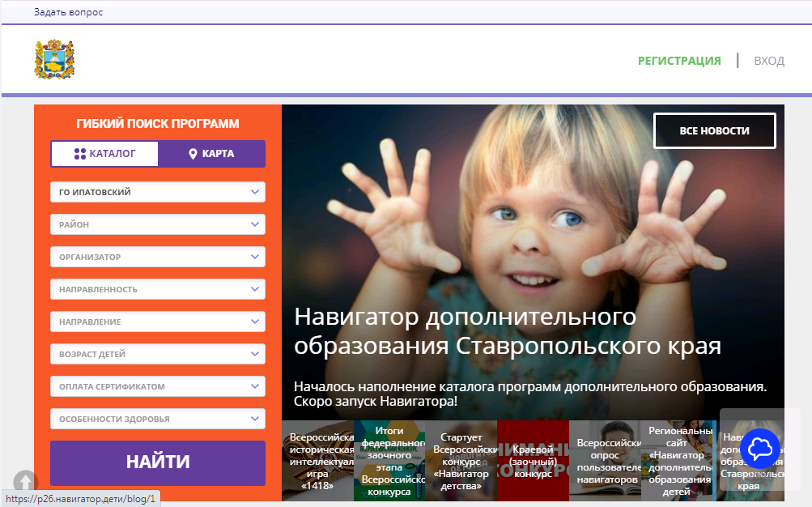Click the Stavropol Krai coat of arms logo
The width and height of the screenshot is (812, 507).
pyautogui.click(x=54, y=60)
